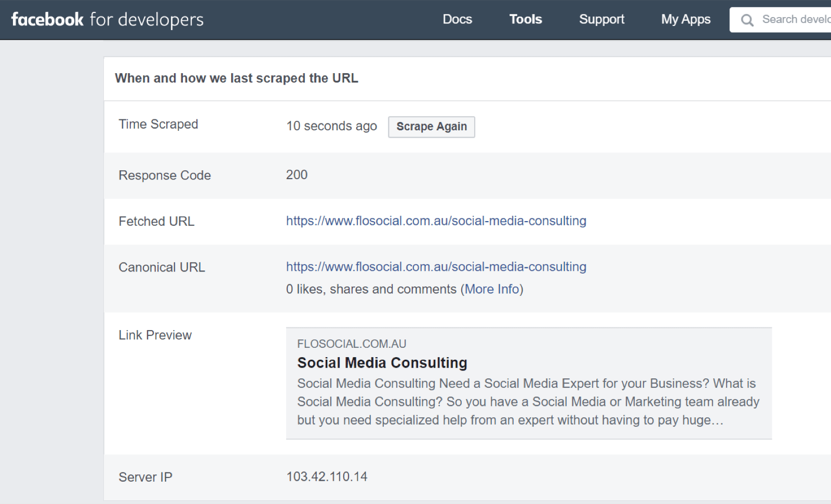Click the link preview description text
Screen dimensions: 831x504
[x=528, y=402]
